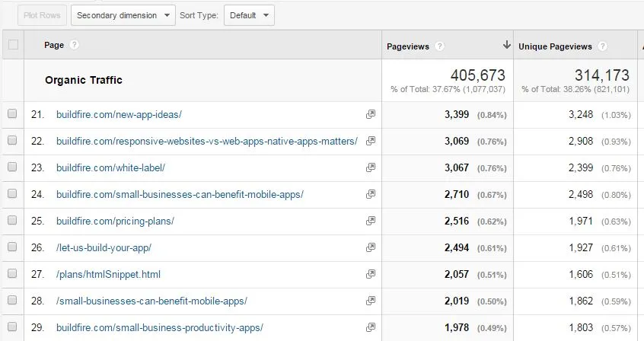Check row 24 checkbox
644x341 pixels.
[12, 193]
